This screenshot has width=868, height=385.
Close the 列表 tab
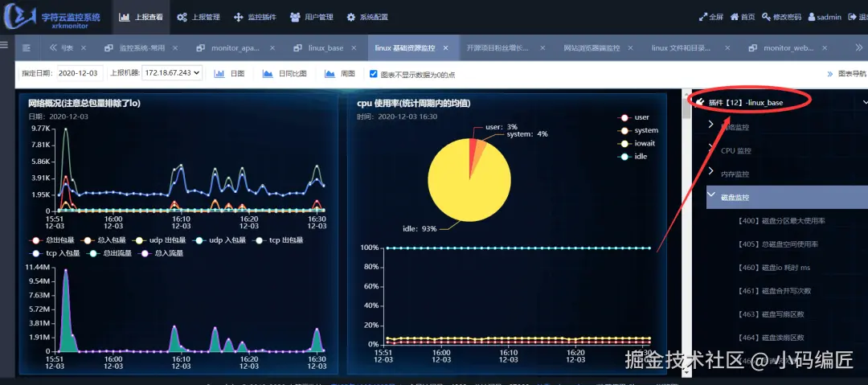(84, 48)
